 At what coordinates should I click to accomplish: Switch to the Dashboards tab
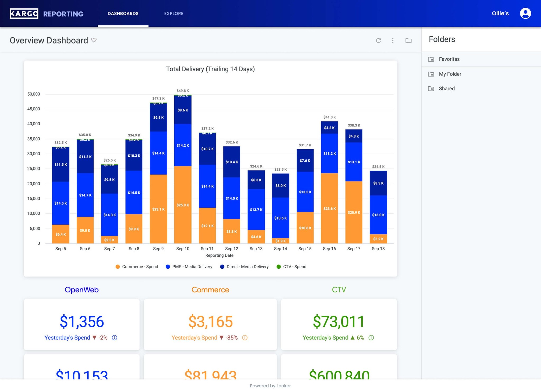pos(123,13)
